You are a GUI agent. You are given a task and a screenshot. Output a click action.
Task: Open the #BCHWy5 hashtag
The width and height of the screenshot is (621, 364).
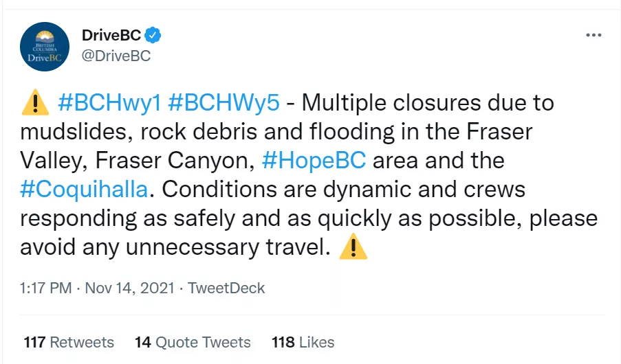224,103
